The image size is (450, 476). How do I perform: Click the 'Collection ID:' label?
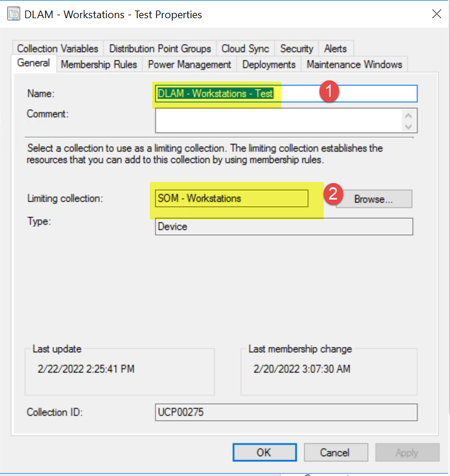coord(55,412)
